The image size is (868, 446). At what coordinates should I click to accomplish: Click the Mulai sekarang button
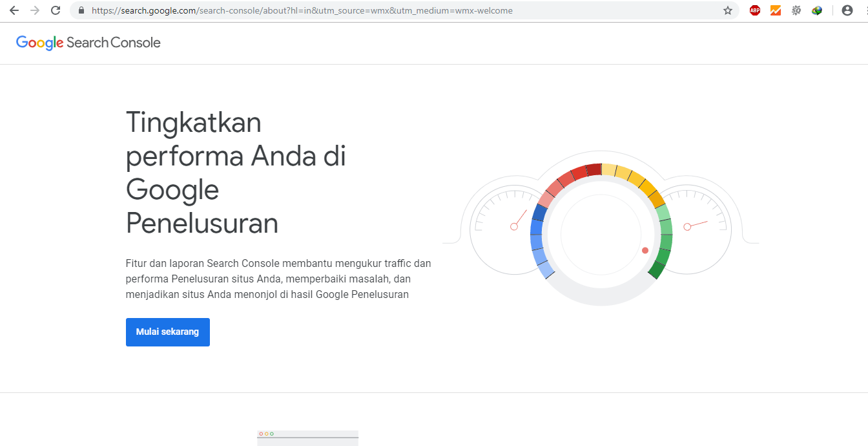click(168, 332)
